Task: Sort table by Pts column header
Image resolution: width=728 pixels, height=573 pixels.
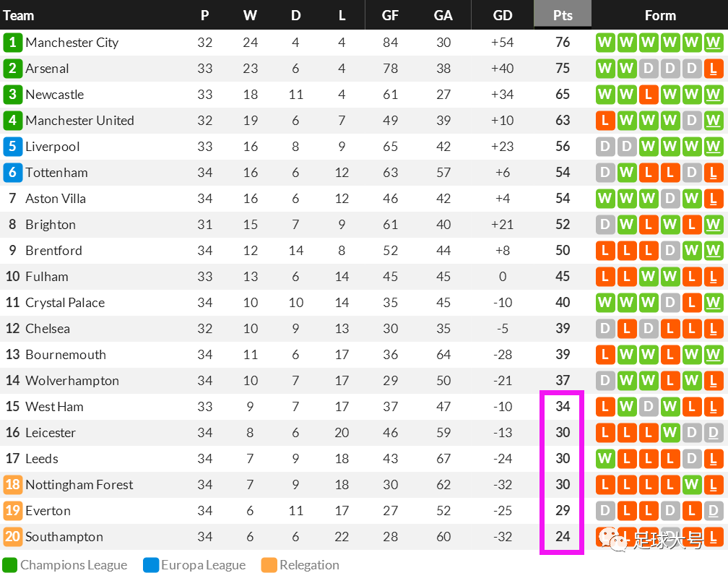Action: [563, 15]
